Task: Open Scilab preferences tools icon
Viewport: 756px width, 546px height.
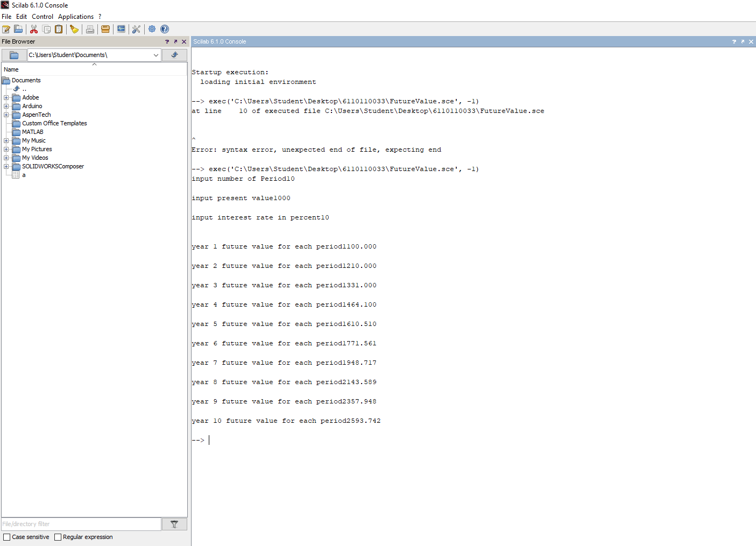Action: (136, 29)
